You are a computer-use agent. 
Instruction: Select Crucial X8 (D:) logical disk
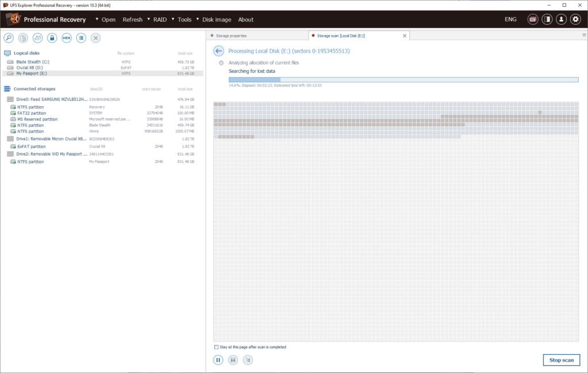coord(29,68)
